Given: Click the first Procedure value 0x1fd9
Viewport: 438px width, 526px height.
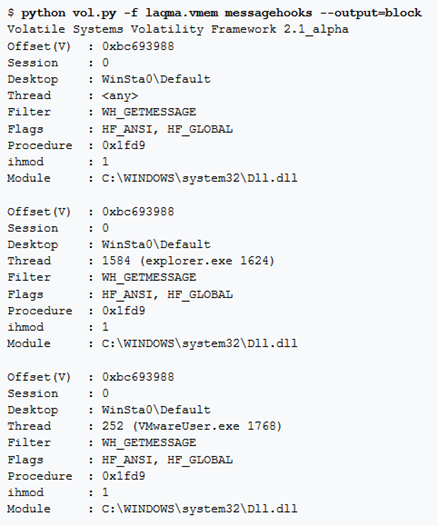Looking at the screenshot, I should (x=123, y=145).
